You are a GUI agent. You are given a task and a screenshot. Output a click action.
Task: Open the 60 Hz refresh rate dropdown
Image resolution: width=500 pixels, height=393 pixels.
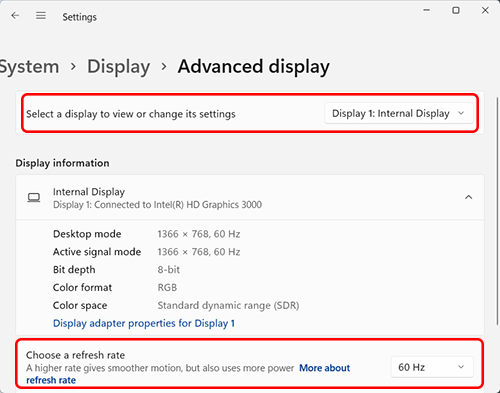pos(432,367)
